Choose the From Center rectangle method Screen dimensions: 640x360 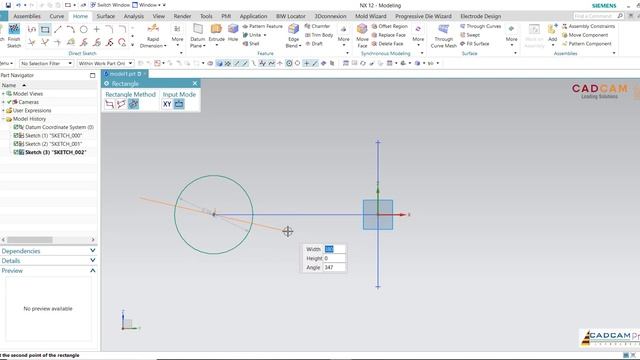133,104
